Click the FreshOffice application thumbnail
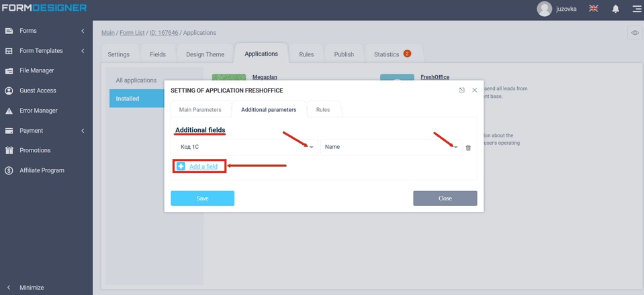This screenshot has width=644, height=295. click(x=397, y=77)
